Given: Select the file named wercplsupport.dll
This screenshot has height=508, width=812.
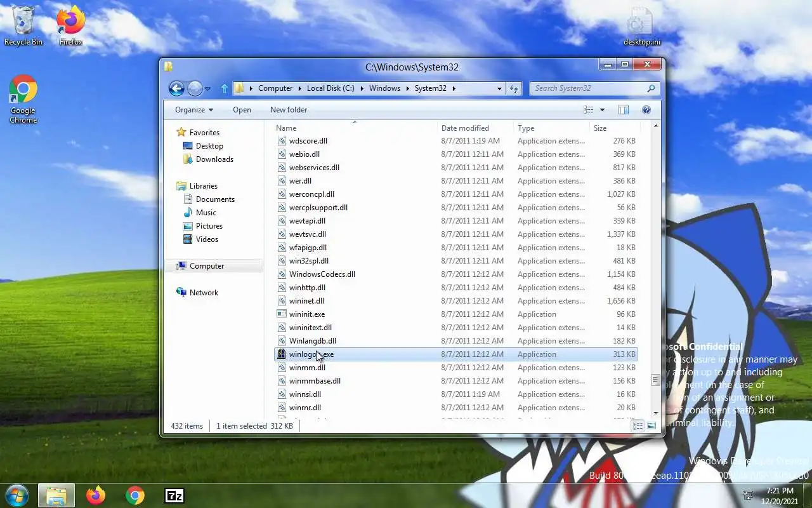Looking at the screenshot, I should click(x=318, y=207).
